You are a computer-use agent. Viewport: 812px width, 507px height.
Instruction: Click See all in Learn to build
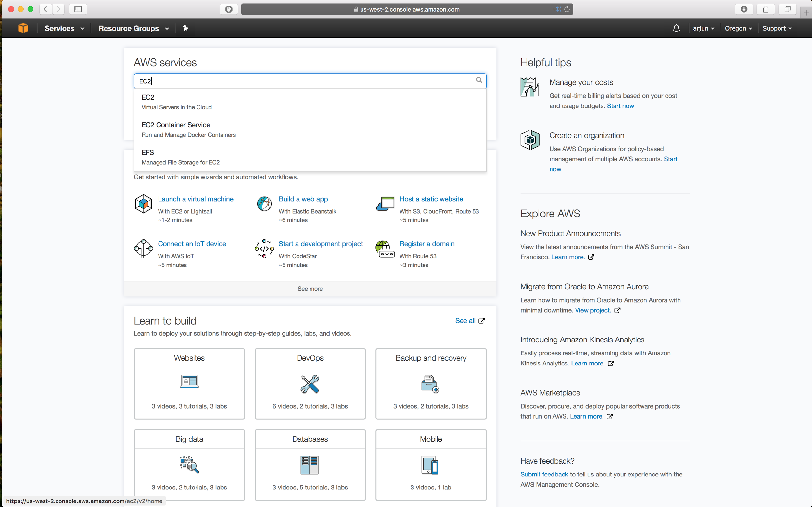pos(469,321)
